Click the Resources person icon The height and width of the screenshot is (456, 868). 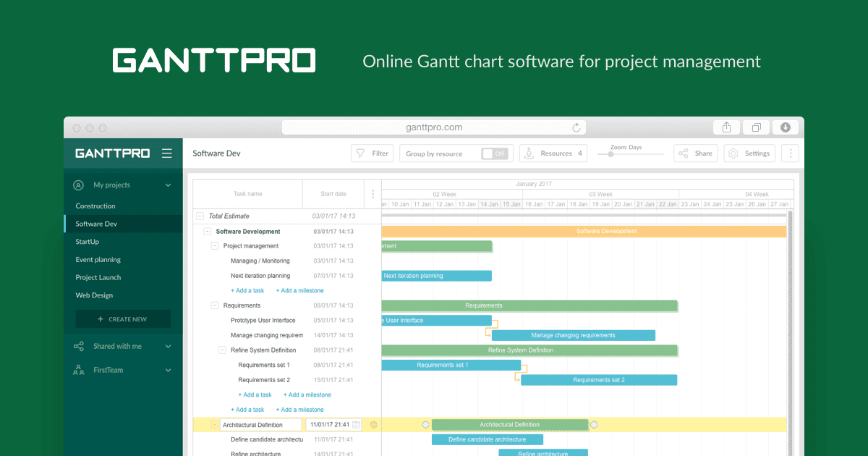[528, 153]
